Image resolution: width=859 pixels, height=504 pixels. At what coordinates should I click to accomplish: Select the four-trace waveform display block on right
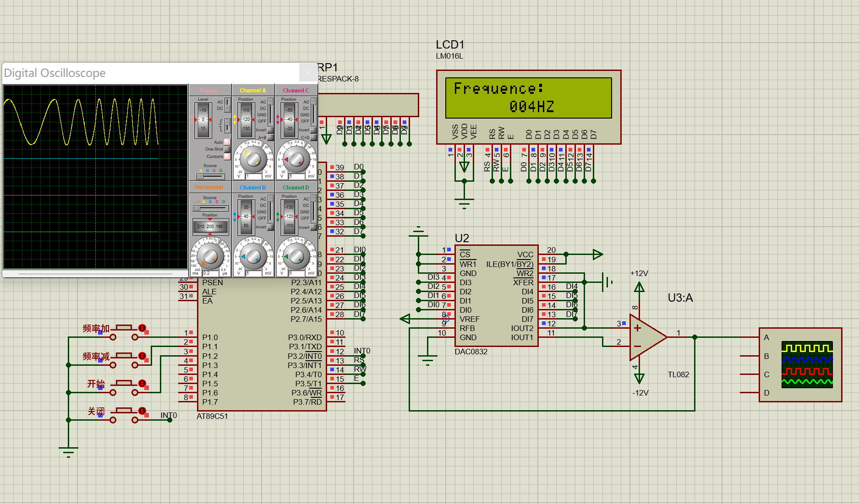click(799, 365)
